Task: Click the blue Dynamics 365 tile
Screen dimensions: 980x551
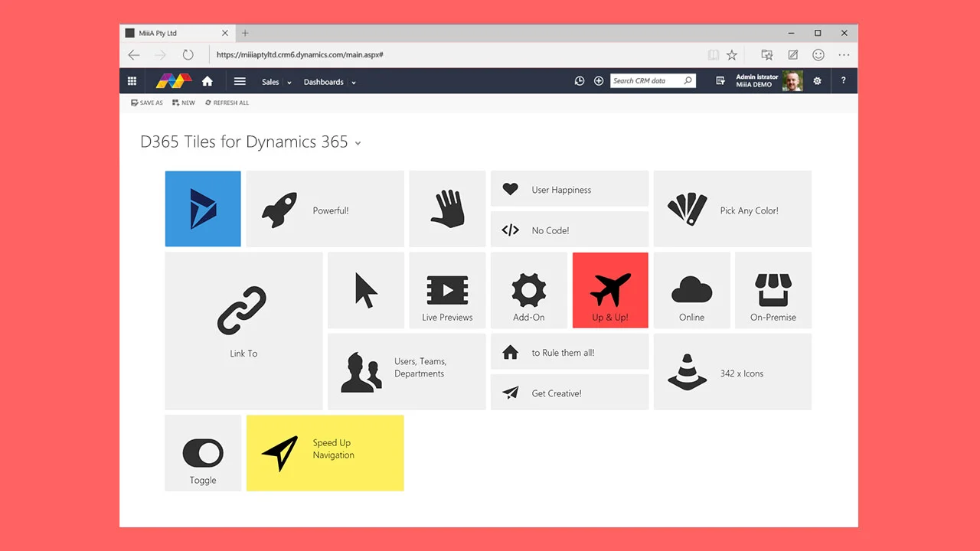Action: point(203,209)
